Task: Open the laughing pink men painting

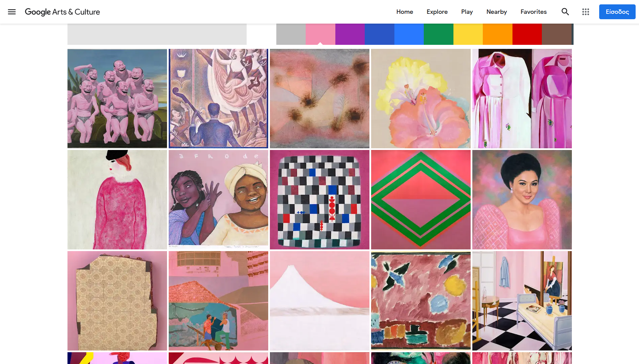Action: tap(117, 98)
